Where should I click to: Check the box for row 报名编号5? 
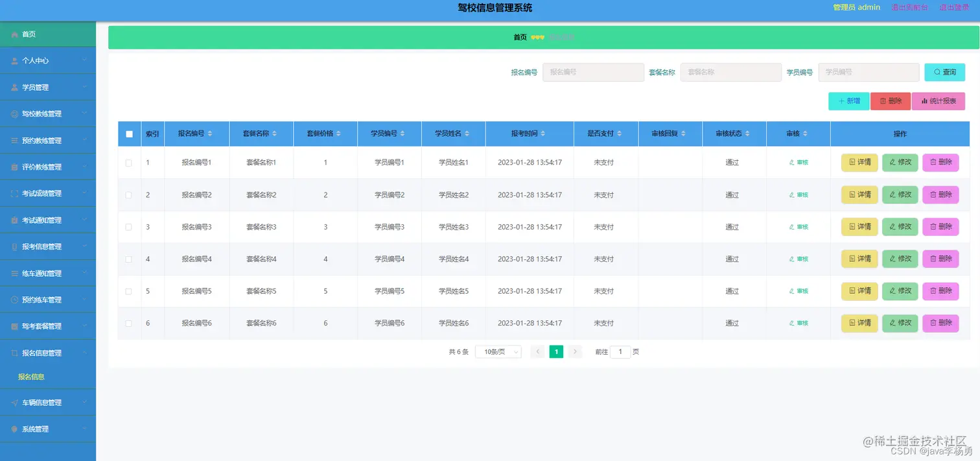[128, 292]
